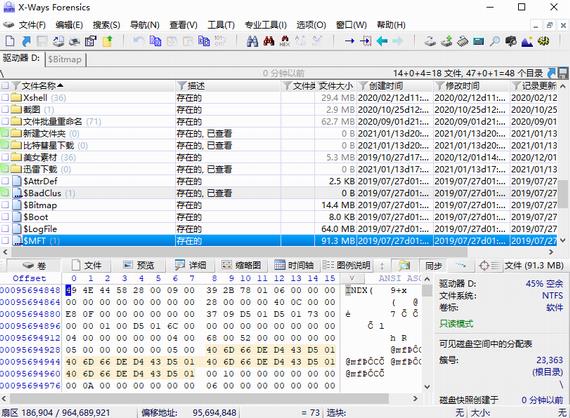
Task: Open the 缩略图 view button
Action: click(x=241, y=266)
